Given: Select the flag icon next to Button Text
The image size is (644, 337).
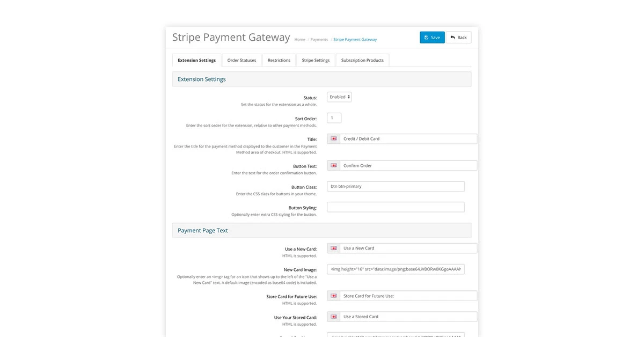Looking at the screenshot, I should pyautogui.click(x=333, y=165).
